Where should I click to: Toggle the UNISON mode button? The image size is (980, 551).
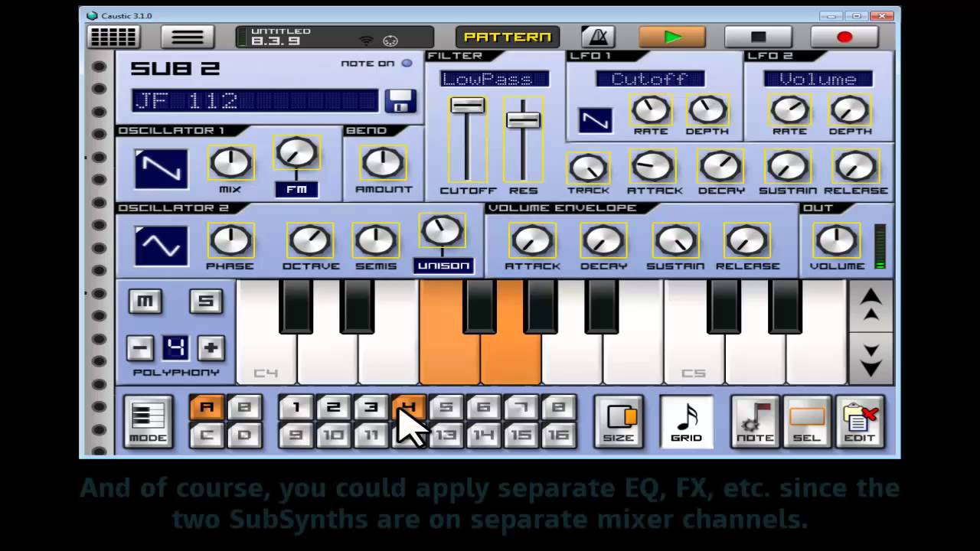[443, 266]
